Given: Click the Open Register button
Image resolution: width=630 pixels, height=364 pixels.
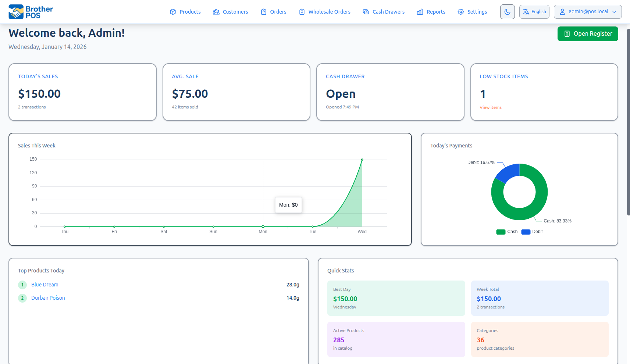Looking at the screenshot, I should tap(587, 33).
